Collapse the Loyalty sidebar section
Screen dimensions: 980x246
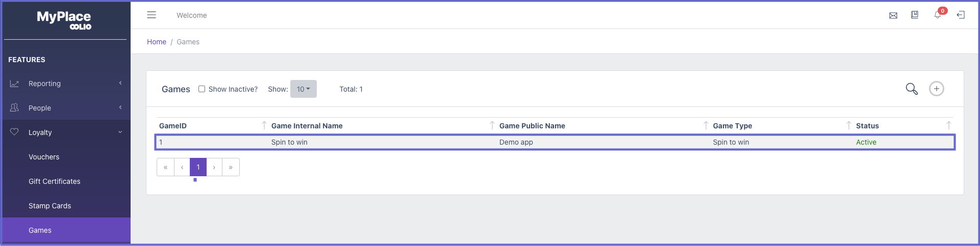click(65, 132)
